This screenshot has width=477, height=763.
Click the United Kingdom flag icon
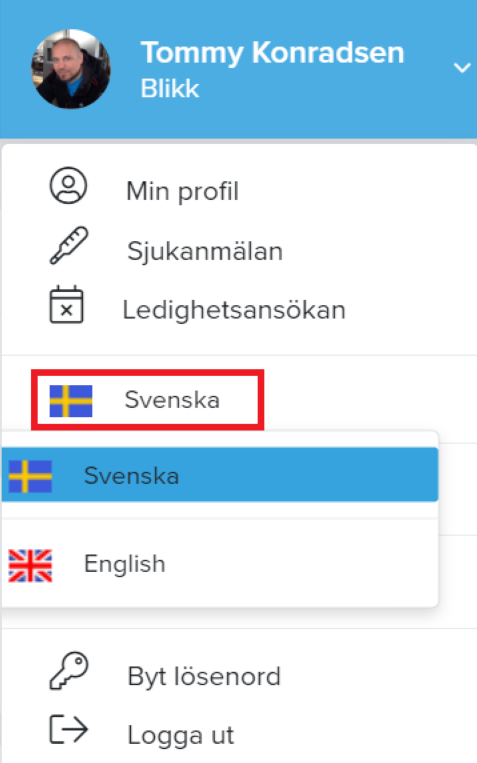pyautogui.click(x=30, y=565)
